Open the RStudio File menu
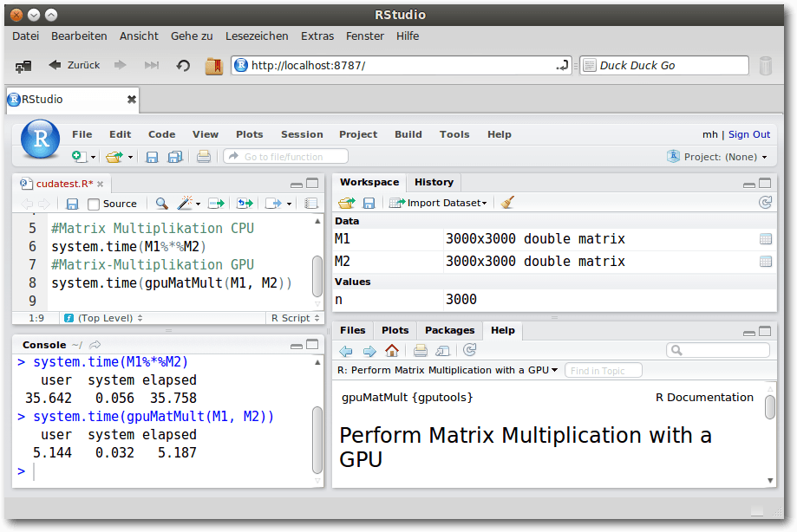797x532 pixels. [x=82, y=134]
